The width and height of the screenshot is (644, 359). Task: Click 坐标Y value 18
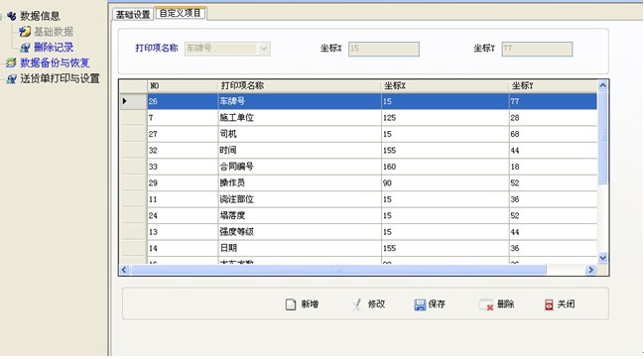click(553, 167)
